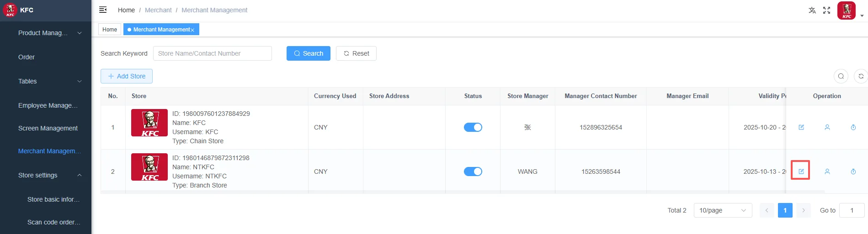Image resolution: width=868 pixels, height=234 pixels.
Task: Expand the Product Management menu
Action: point(46,33)
